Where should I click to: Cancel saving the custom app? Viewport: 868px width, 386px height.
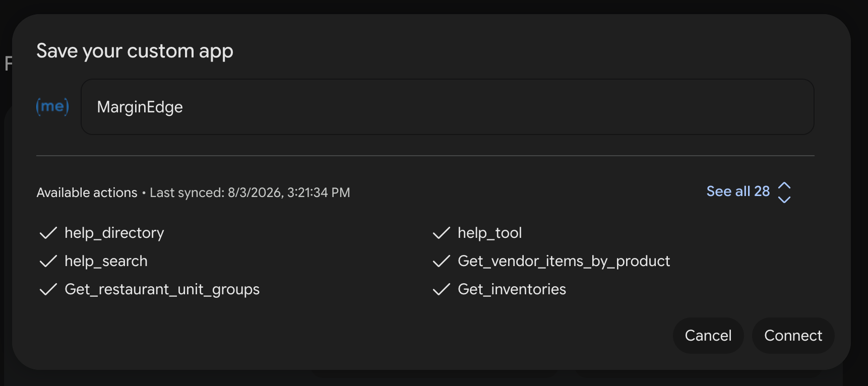pyautogui.click(x=708, y=336)
